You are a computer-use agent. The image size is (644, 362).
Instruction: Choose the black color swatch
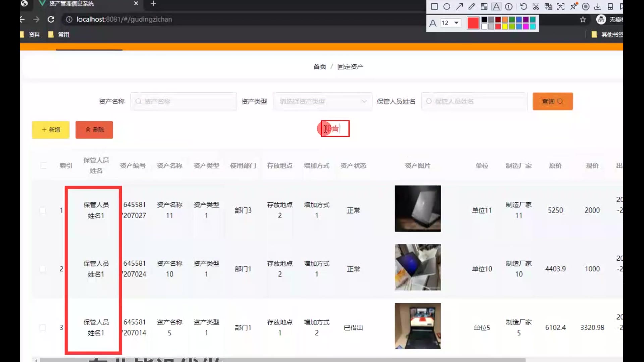click(484, 20)
